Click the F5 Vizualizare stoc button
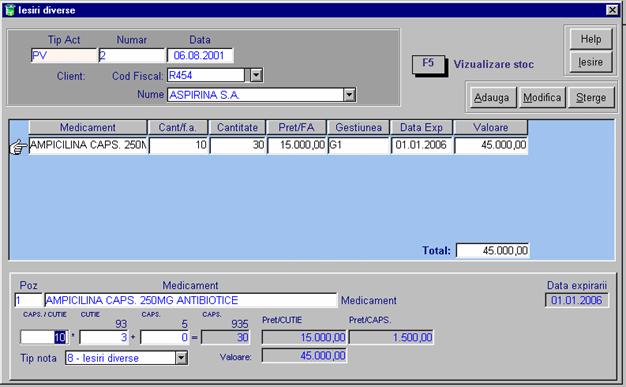The width and height of the screenshot is (626, 387). (x=428, y=64)
